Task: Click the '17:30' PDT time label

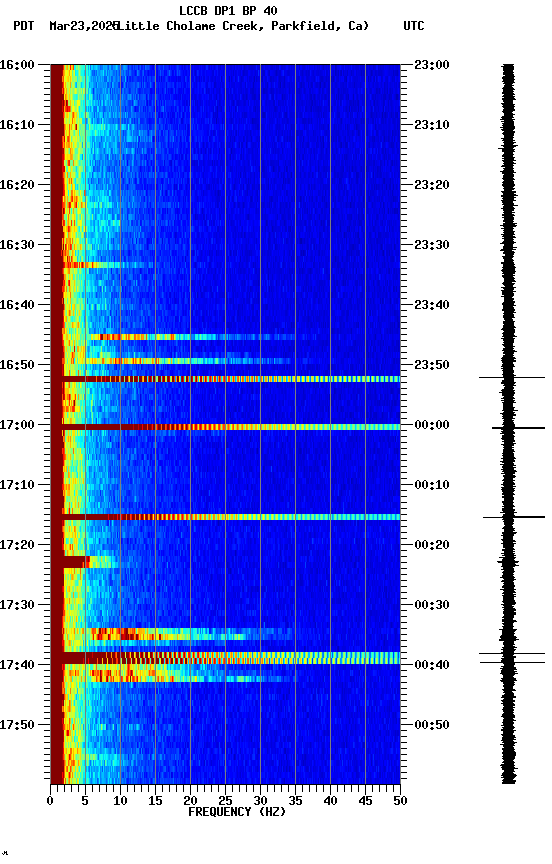Action: coord(17,605)
